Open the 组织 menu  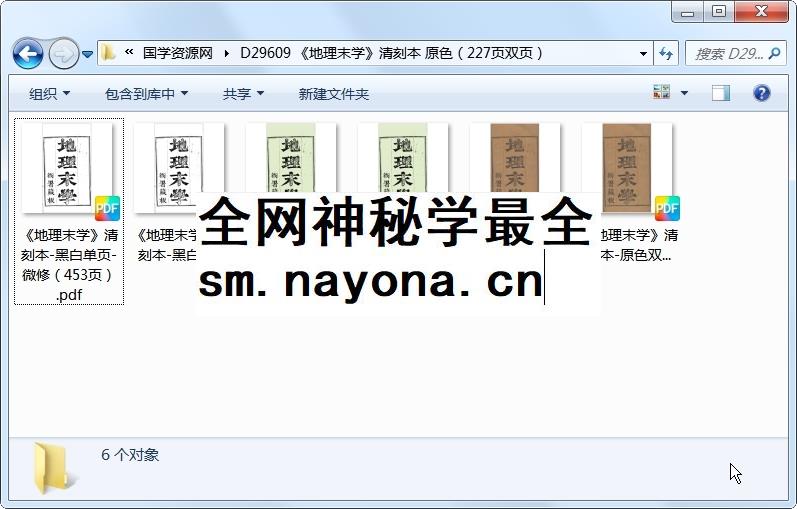[49, 94]
